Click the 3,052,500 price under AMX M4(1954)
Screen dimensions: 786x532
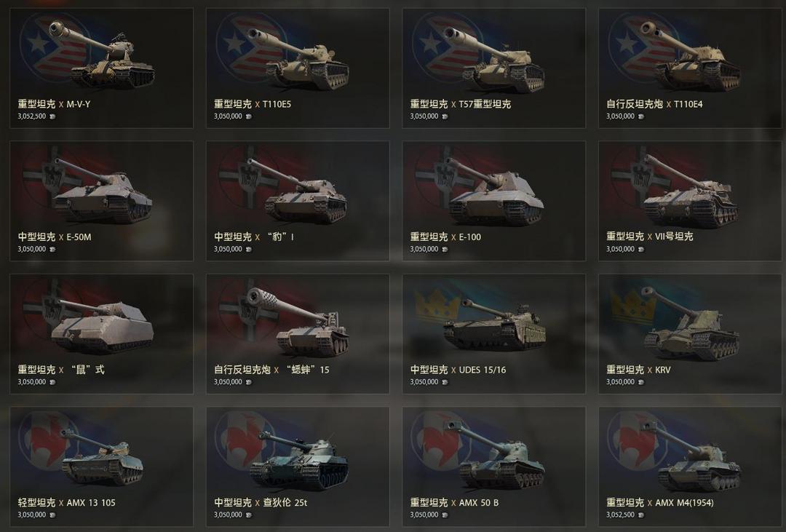point(620,515)
